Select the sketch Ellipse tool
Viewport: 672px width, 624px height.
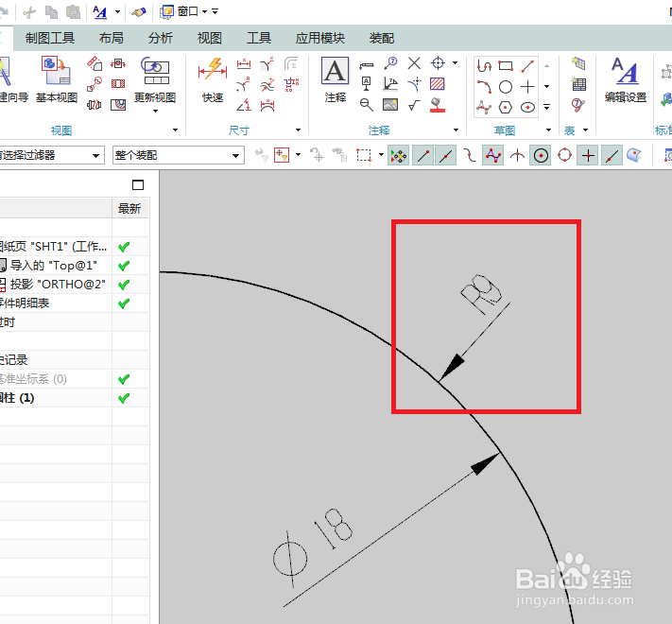pos(527,107)
